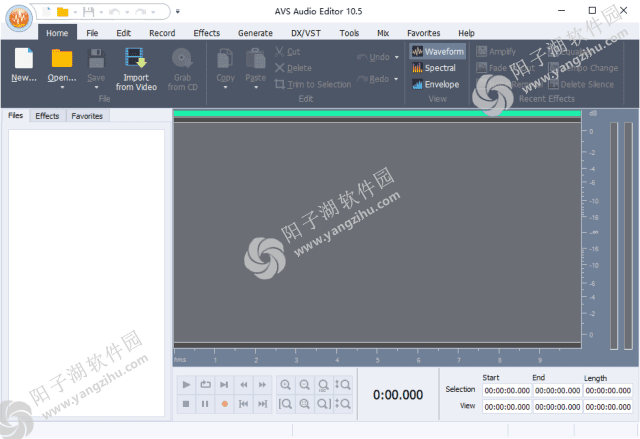Click the Zoom In magnifier with plus

coord(285,385)
